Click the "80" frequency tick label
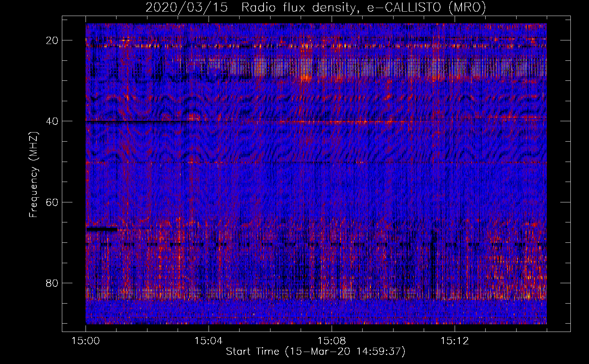The width and height of the screenshot is (589, 364). [x=52, y=283]
